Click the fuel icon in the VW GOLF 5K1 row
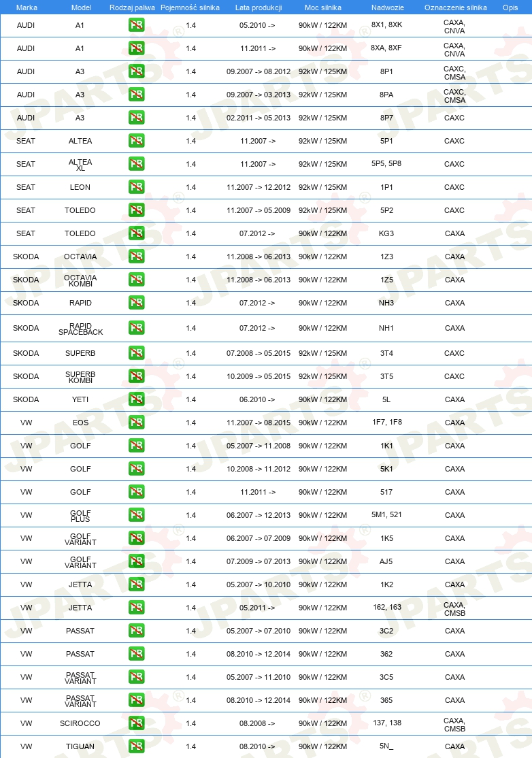Image resolution: width=532 pixels, height=758 pixels. click(x=136, y=469)
